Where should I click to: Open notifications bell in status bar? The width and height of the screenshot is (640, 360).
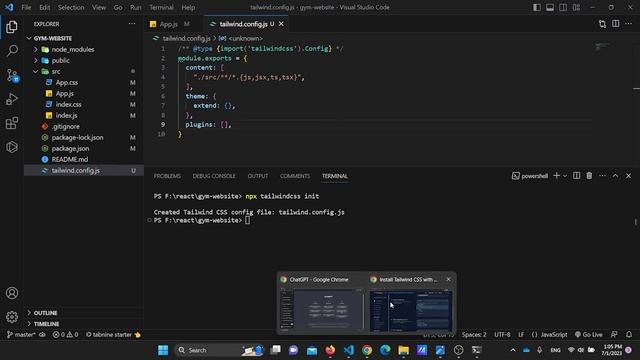[629, 334]
